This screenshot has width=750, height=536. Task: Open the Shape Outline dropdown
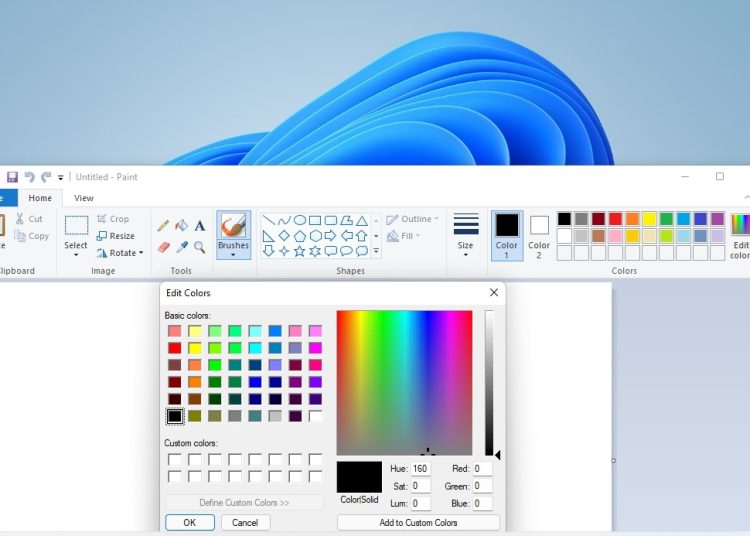point(412,219)
